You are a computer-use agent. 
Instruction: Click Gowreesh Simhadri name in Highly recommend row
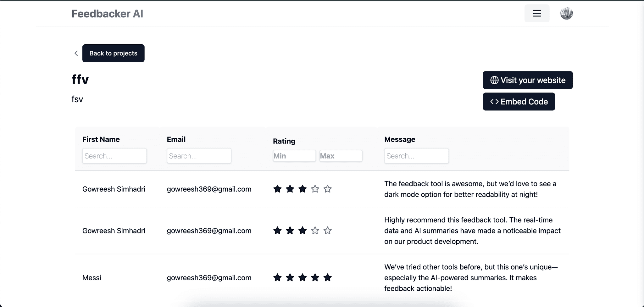pyautogui.click(x=114, y=231)
